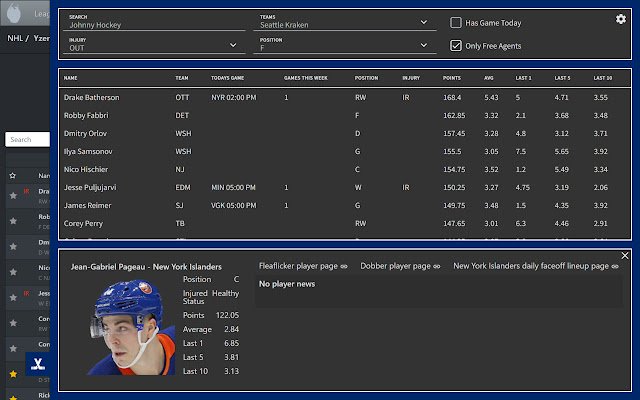Open New York Islanders daily faceoff lineup page
640x400 pixels.
pyautogui.click(x=536, y=266)
